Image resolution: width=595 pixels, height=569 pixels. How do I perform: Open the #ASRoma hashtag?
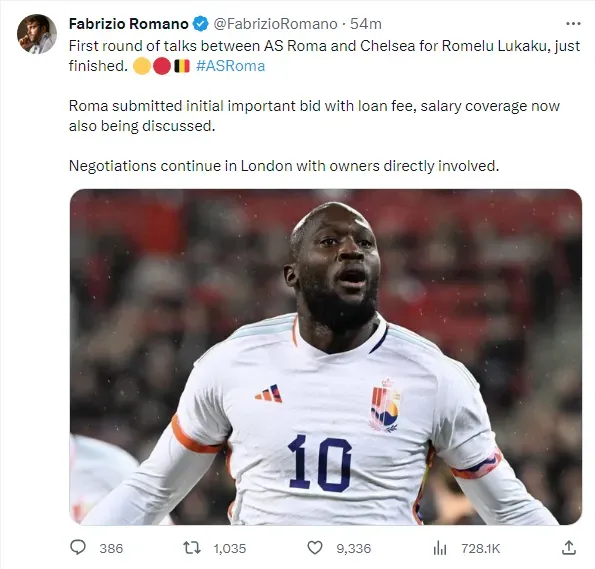(230, 66)
